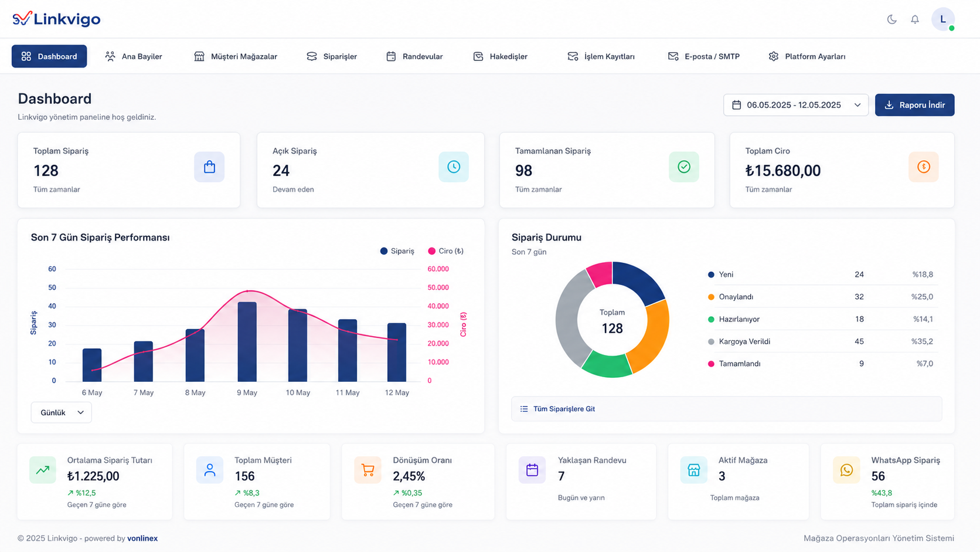Click the Linkvigo logo
Screen dimensions: 980x552
[56, 19]
